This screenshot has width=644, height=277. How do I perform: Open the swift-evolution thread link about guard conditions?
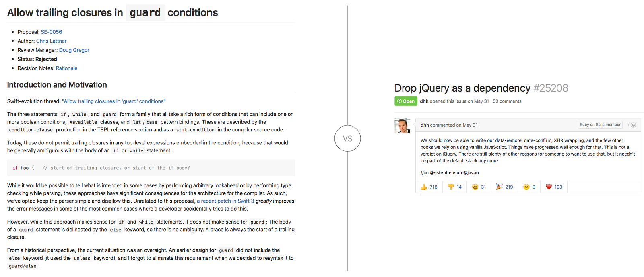pyautogui.click(x=114, y=101)
